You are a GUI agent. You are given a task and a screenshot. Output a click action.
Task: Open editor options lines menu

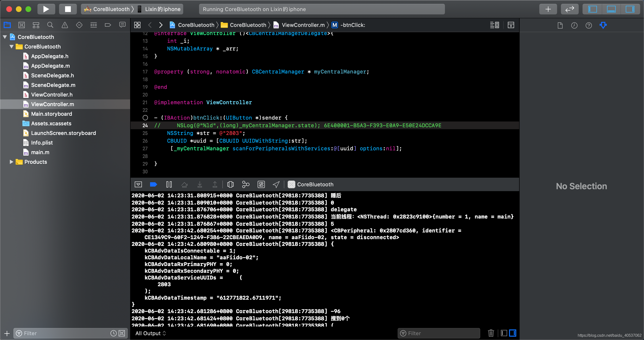pyautogui.click(x=494, y=25)
